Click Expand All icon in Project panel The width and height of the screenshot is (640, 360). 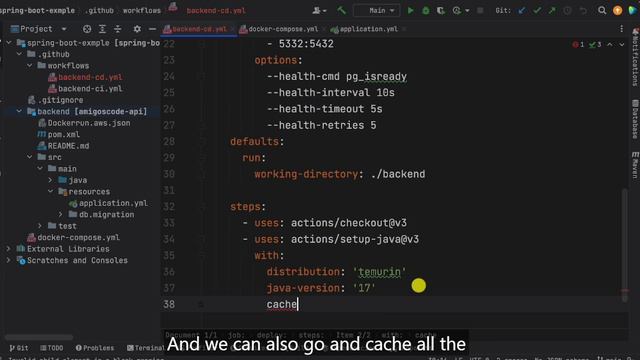pyautogui.click(x=102, y=29)
